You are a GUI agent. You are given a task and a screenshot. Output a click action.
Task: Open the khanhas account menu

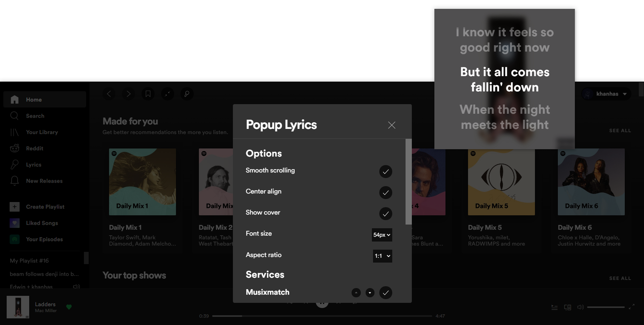[606, 94]
